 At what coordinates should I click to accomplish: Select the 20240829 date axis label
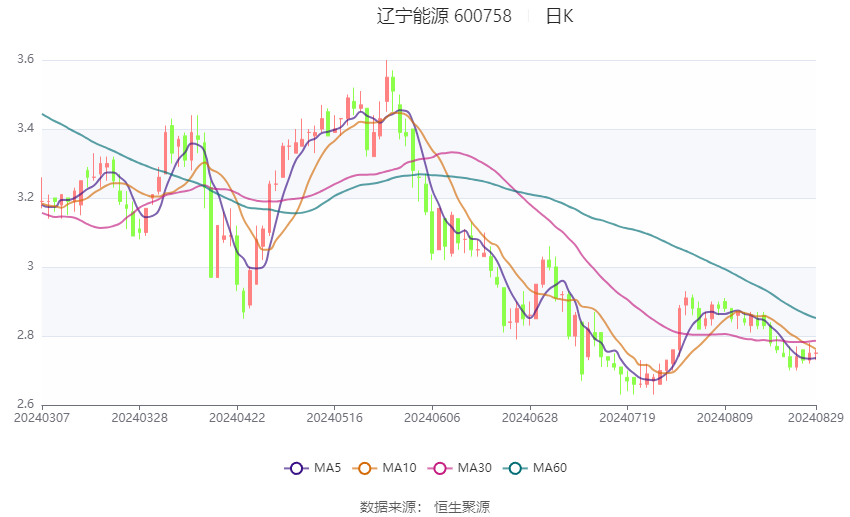[x=815, y=418]
